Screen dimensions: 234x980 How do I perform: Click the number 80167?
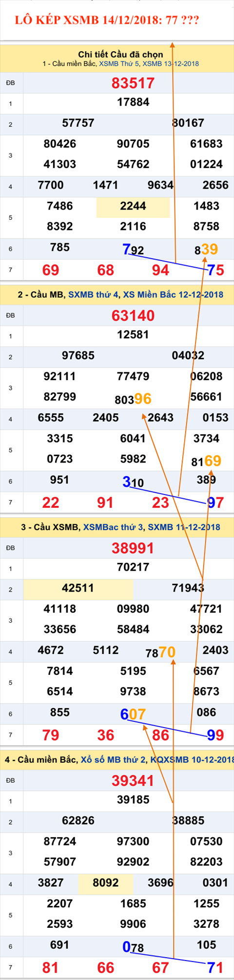point(188,123)
